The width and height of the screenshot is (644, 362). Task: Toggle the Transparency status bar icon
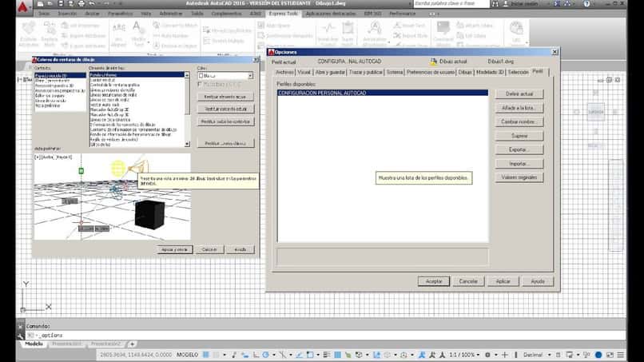click(x=337, y=355)
